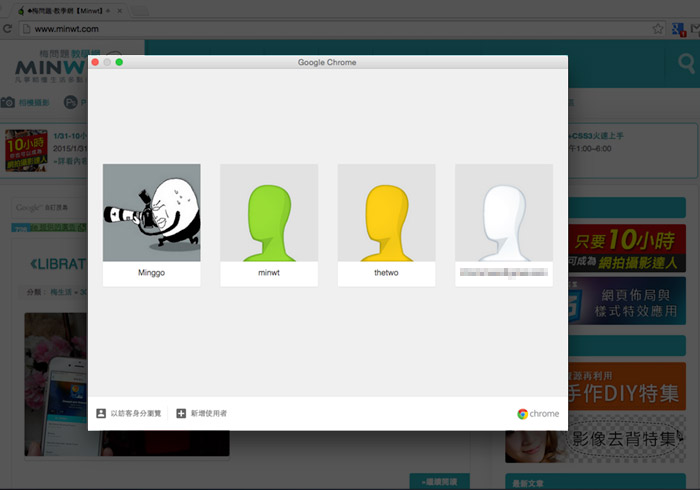Click the guest browsing person icon

tap(101, 413)
